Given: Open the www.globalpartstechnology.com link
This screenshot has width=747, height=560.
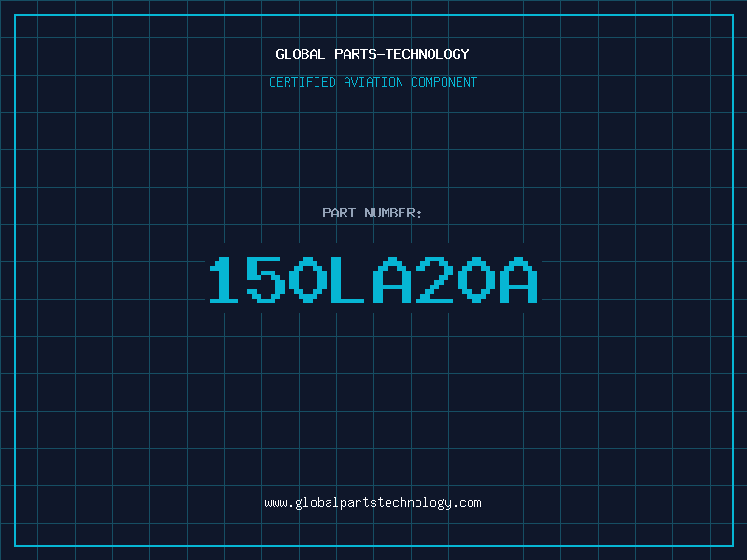Looking at the screenshot, I should [x=373, y=503].
